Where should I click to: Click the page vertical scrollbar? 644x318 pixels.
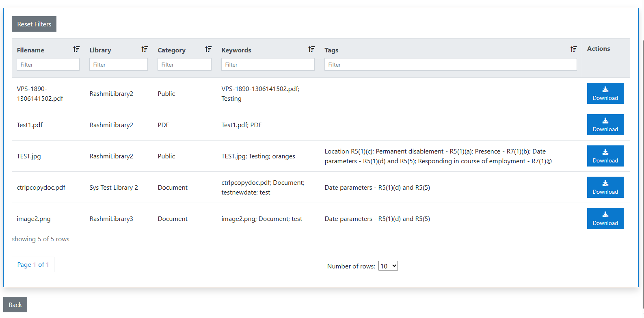coord(642,162)
